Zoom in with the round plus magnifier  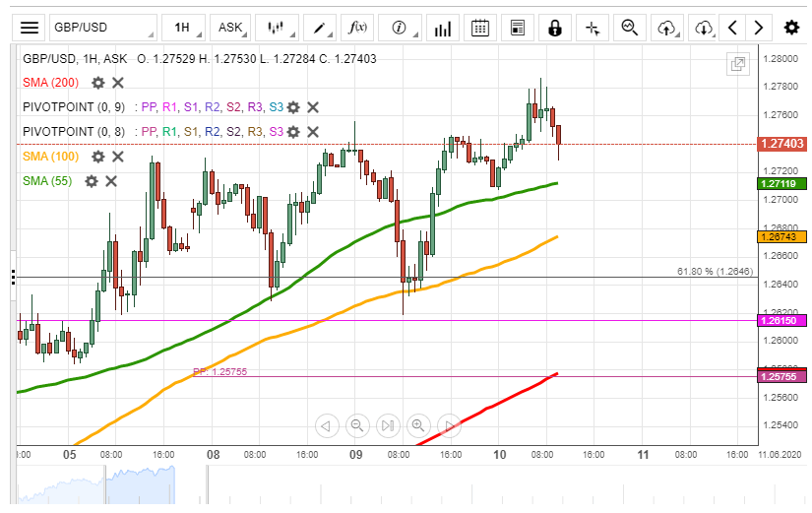pos(418,426)
